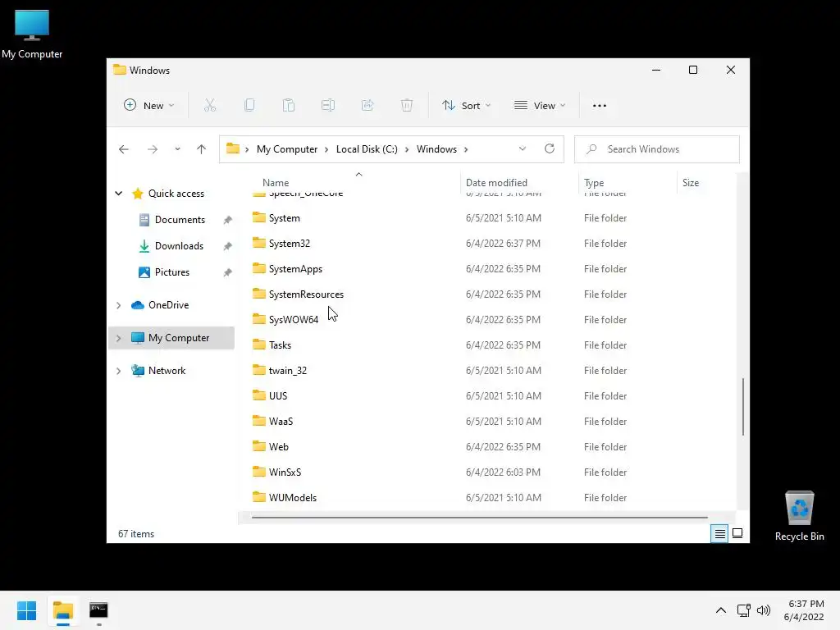Select Network in the navigation pane
This screenshot has width=840, height=630.
(x=167, y=371)
